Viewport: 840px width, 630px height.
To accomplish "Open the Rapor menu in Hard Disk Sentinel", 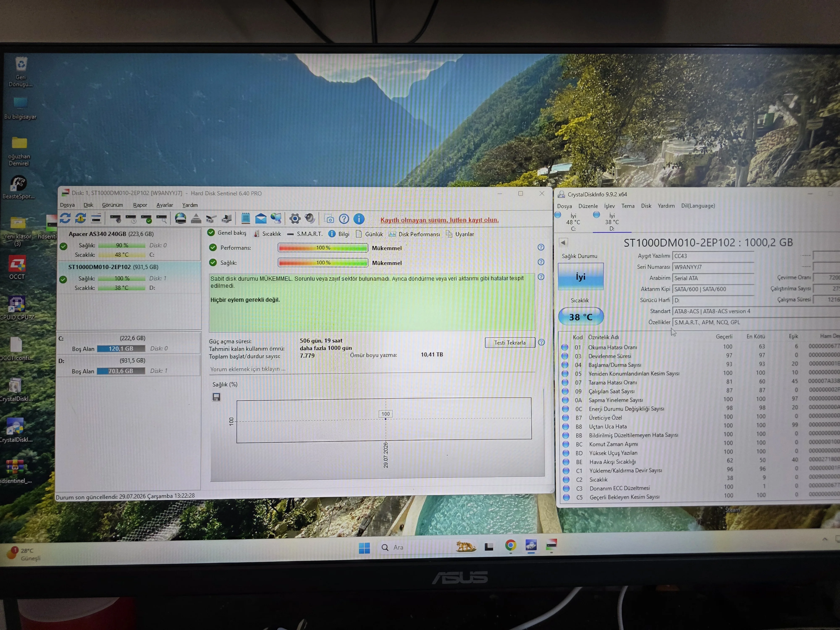I will pos(140,205).
